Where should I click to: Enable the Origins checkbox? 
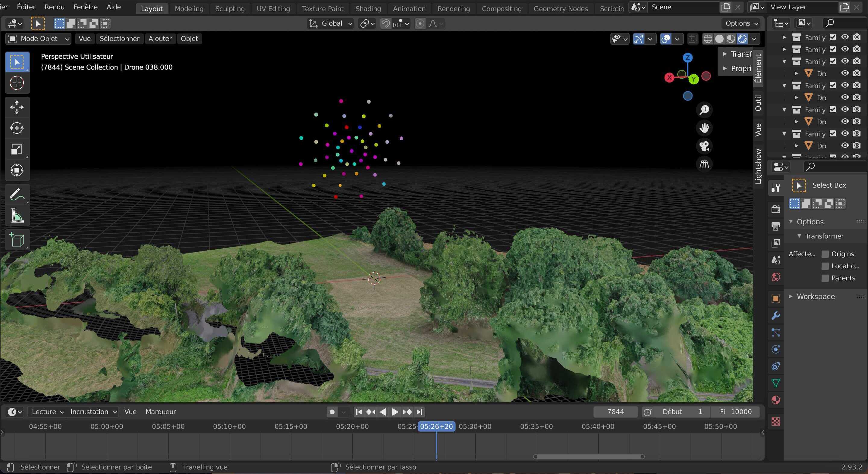[x=825, y=254]
